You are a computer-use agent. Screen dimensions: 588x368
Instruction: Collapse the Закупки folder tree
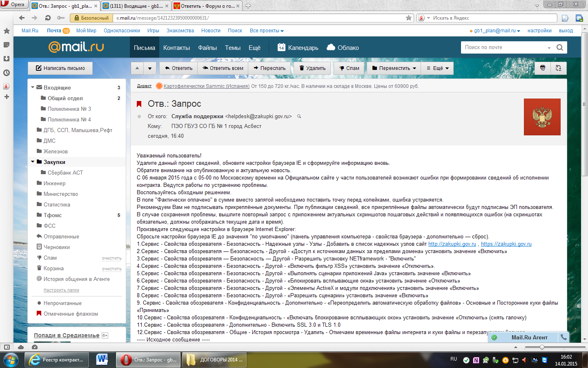33,162
